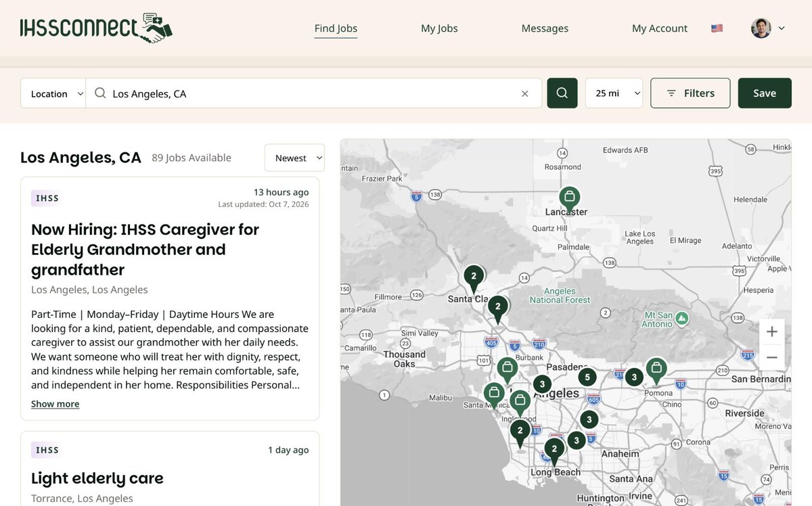Select the Lancaster job map pin

(570, 199)
